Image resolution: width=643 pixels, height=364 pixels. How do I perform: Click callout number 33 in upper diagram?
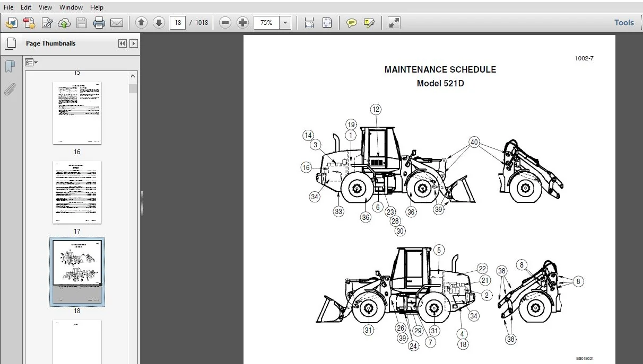pos(338,211)
